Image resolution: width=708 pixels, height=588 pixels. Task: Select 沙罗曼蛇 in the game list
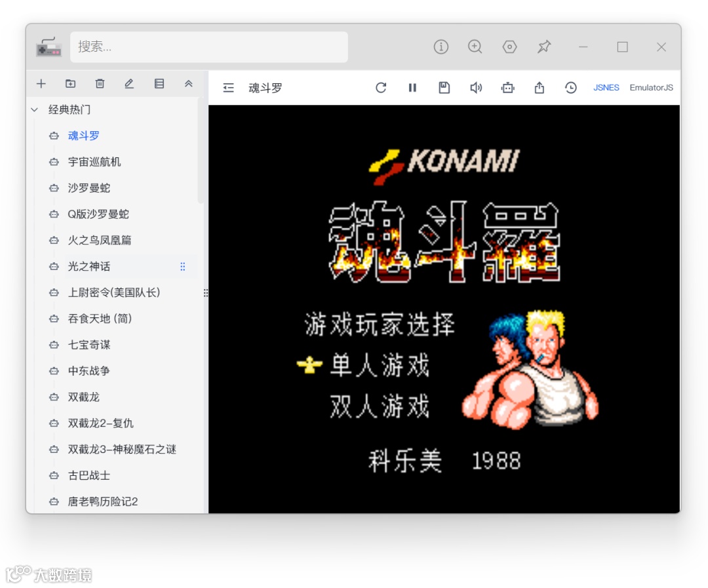(89, 188)
